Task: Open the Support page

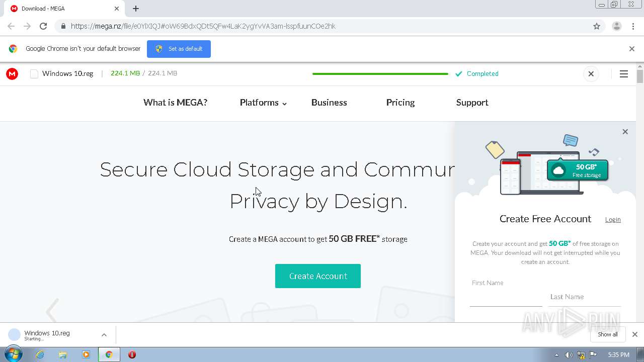Action: coord(472,103)
